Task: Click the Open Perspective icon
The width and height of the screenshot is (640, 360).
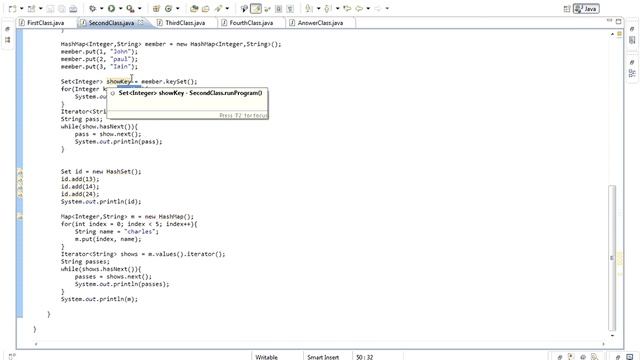Action: click(567, 9)
